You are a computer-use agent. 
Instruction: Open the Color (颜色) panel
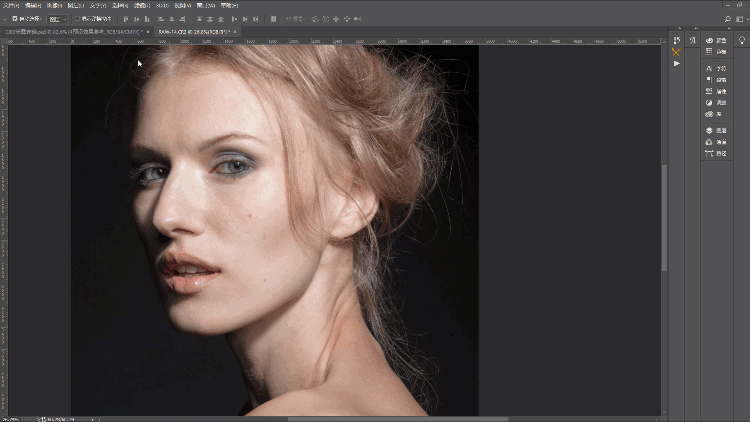715,40
